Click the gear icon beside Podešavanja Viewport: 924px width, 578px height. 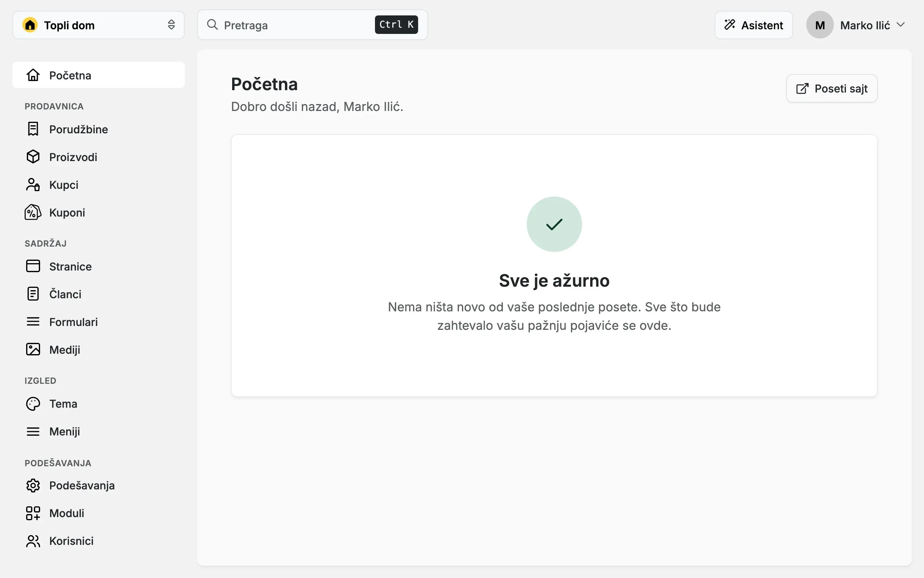tap(33, 485)
